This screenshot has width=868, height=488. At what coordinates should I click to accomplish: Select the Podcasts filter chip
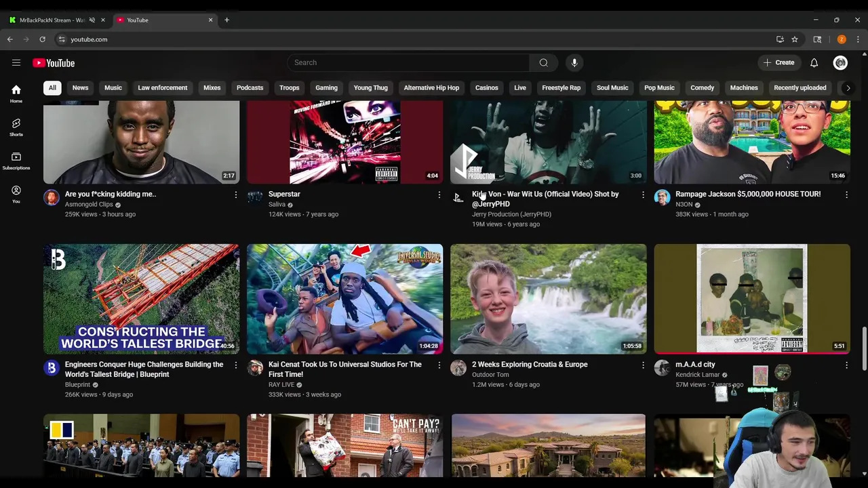pyautogui.click(x=250, y=87)
